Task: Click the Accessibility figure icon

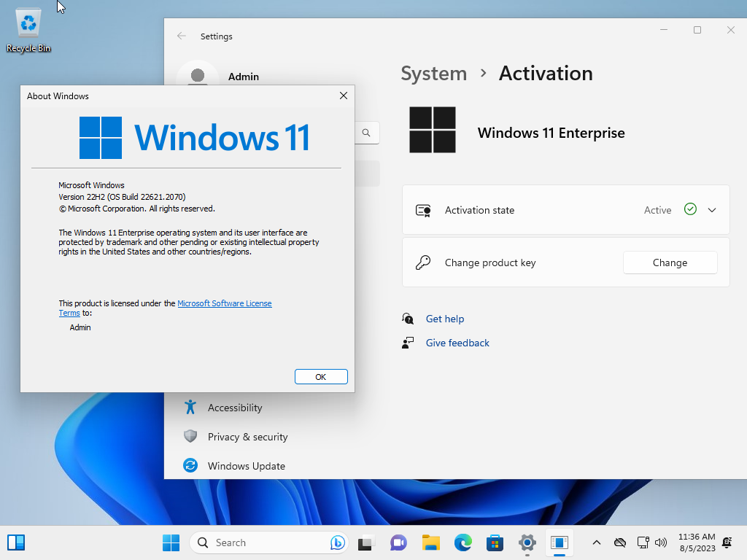Action: [190, 407]
